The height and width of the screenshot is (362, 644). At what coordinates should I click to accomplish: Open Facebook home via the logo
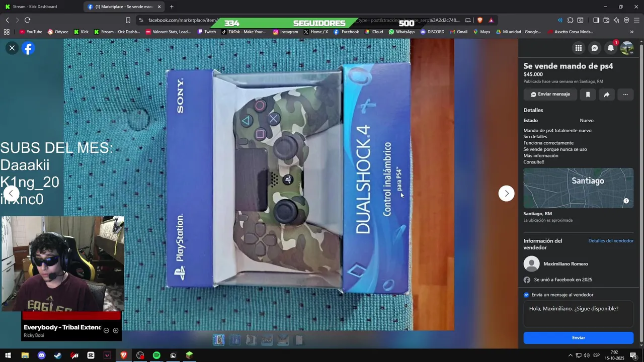[x=28, y=48]
